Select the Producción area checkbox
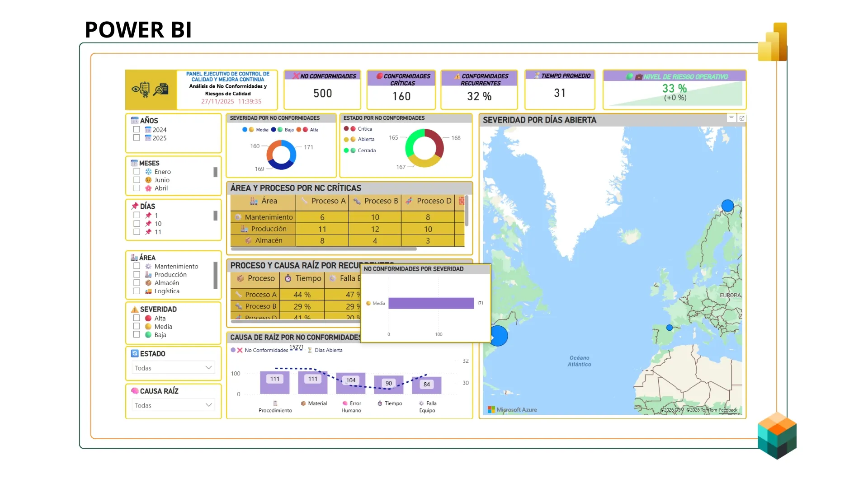Screen dimensions: 868x488 click(x=137, y=274)
